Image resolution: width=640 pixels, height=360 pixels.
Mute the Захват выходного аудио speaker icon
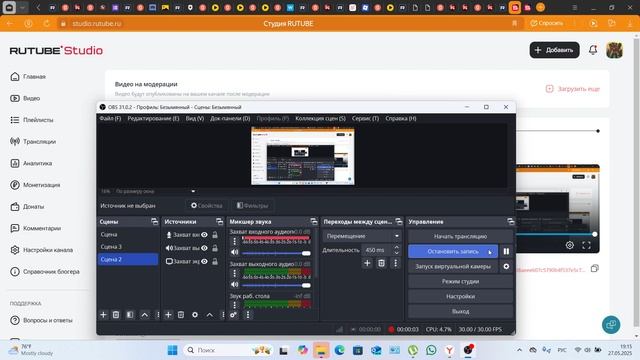[235, 284]
